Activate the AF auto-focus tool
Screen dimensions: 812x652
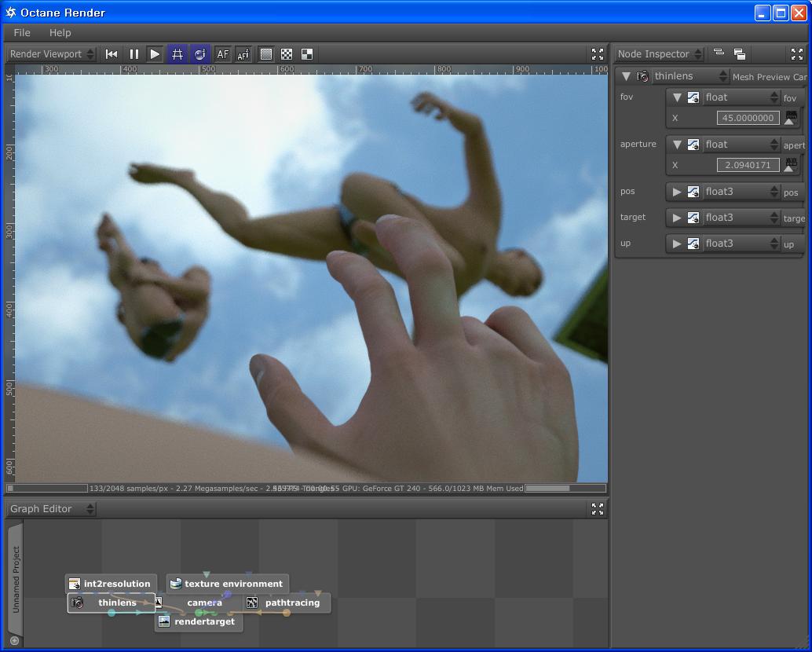(223, 54)
